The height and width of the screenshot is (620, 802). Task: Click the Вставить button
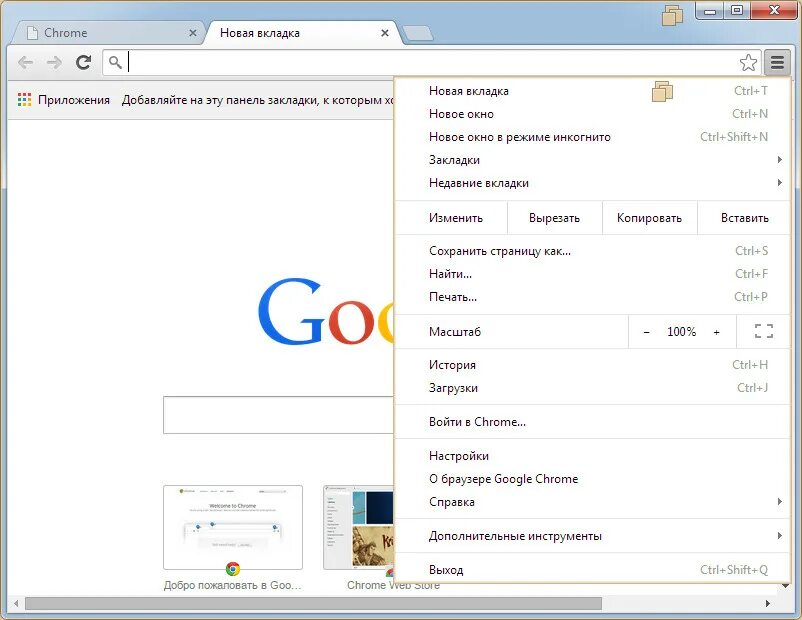pyautogui.click(x=744, y=218)
